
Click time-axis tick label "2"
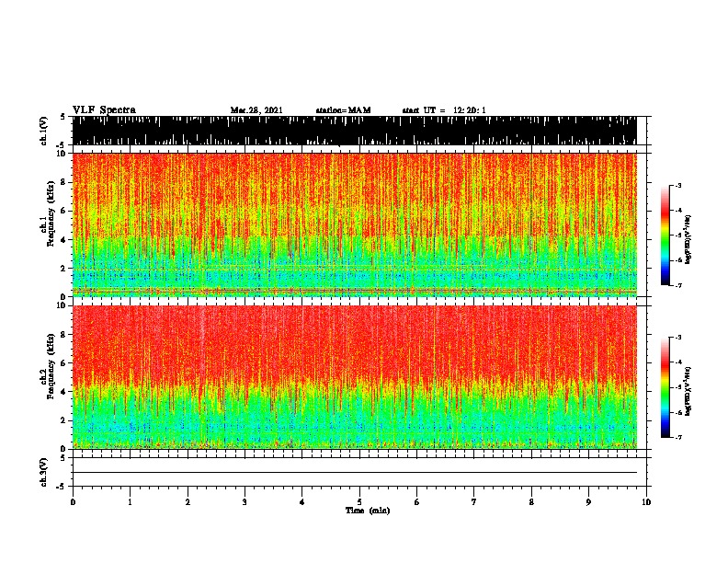tap(188, 502)
